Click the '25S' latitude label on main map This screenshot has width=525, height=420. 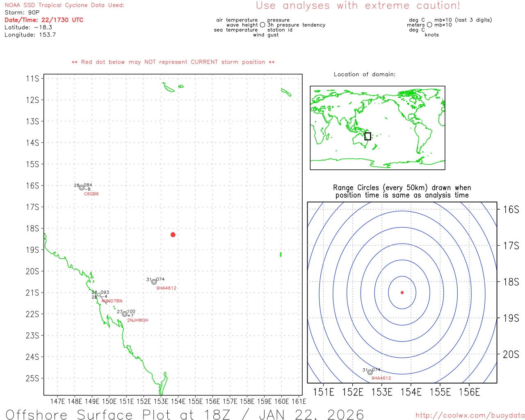click(x=32, y=379)
